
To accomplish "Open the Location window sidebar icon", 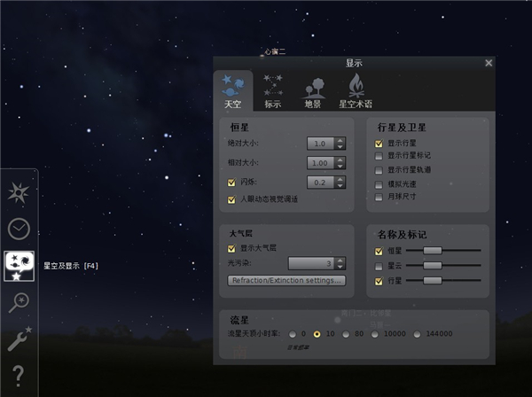I will (x=19, y=192).
